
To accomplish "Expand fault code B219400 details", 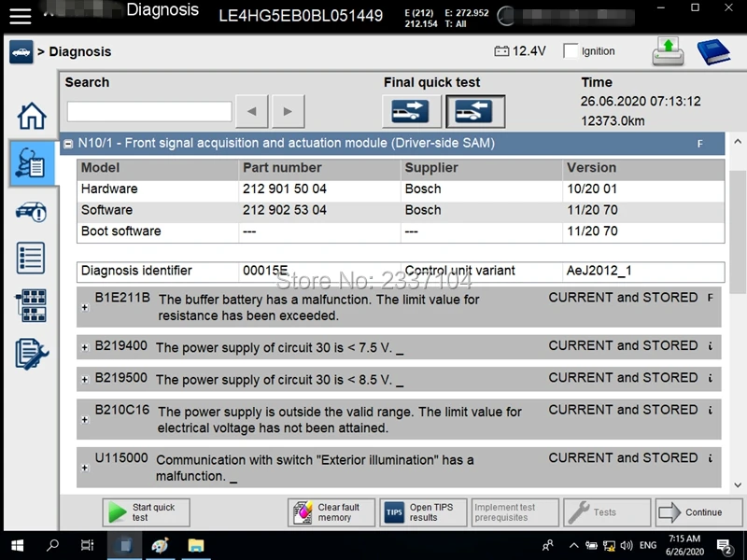I will click(85, 347).
